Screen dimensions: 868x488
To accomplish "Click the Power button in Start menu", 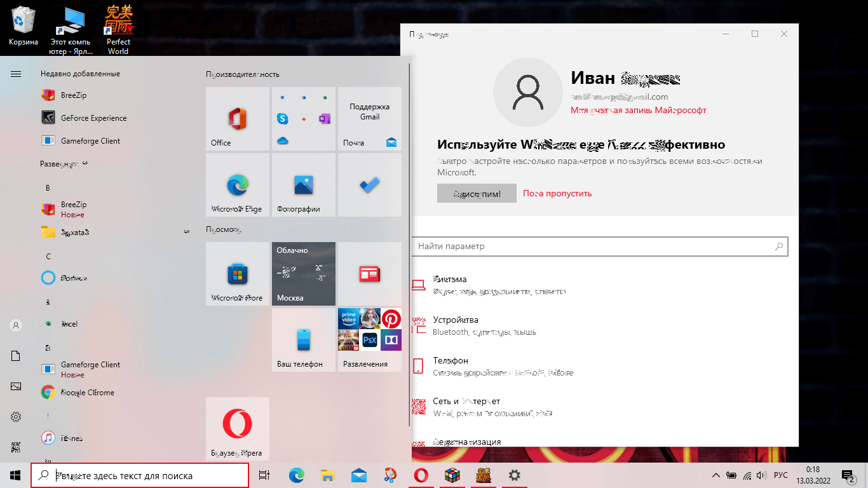I will pyautogui.click(x=16, y=447).
